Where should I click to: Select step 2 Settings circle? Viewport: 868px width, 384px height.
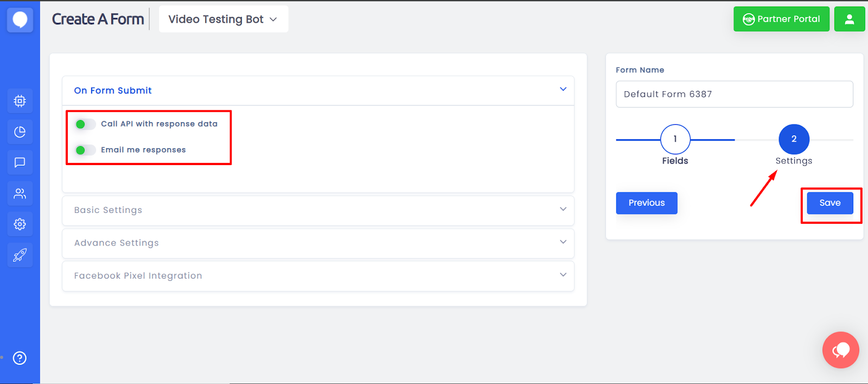click(x=794, y=140)
